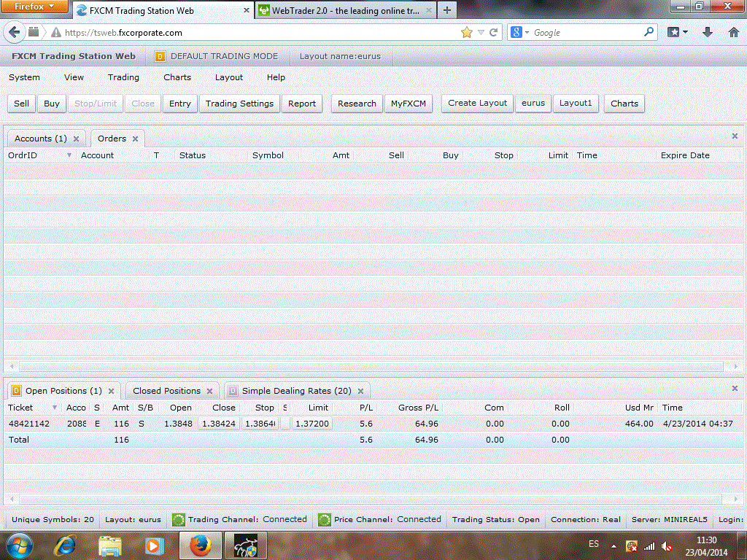
Task: Close the Accounts (1) tab
Action: coord(76,139)
